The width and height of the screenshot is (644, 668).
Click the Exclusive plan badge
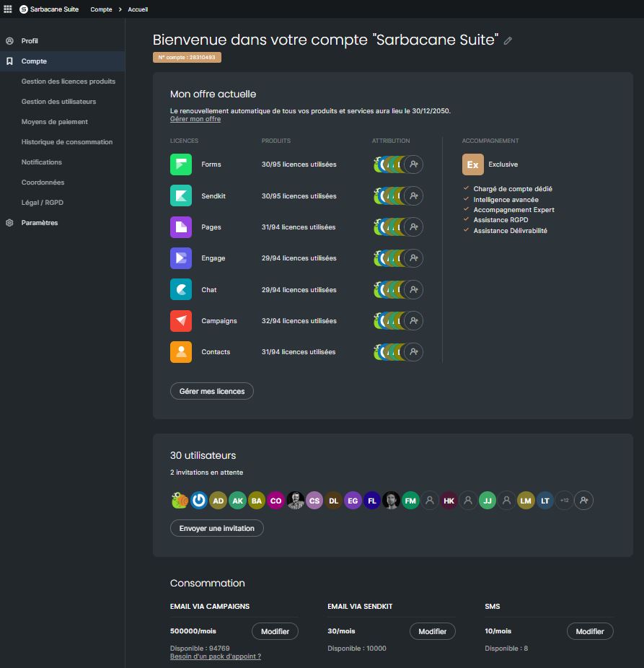point(473,164)
